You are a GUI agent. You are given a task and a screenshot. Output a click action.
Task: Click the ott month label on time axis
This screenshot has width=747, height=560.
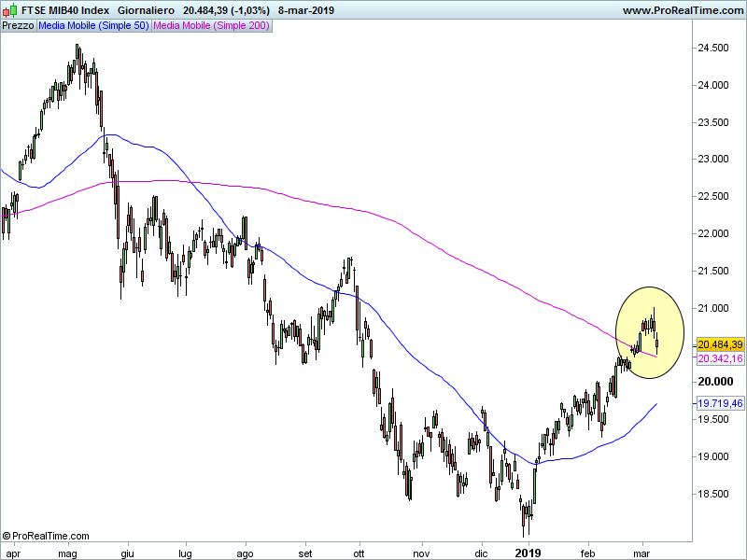359,553
